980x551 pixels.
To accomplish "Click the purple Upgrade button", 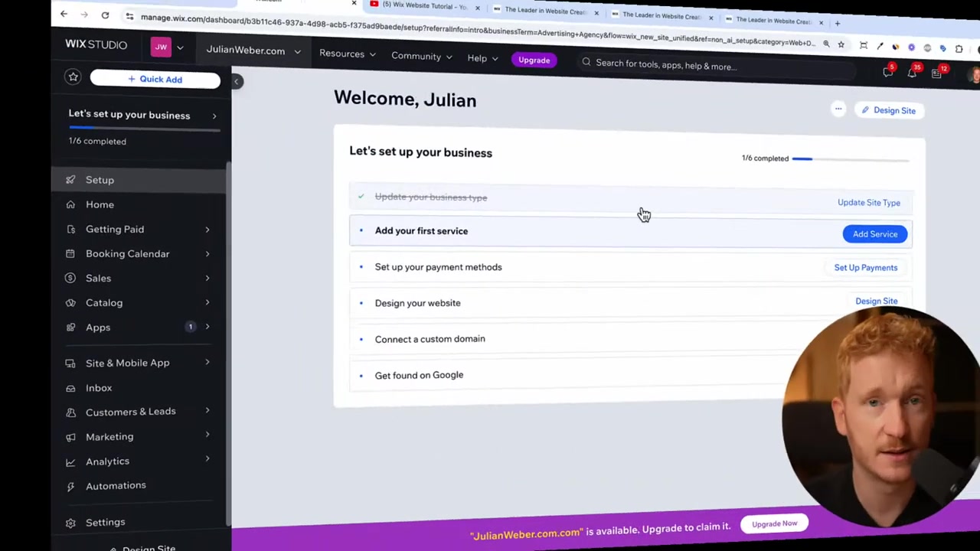I will (x=534, y=60).
